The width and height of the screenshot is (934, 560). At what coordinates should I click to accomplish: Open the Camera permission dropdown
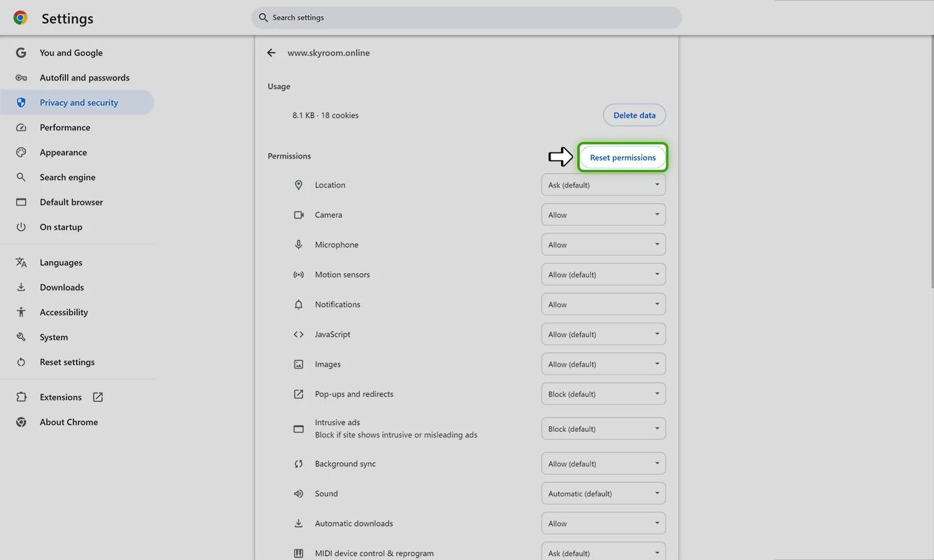click(603, 215)
